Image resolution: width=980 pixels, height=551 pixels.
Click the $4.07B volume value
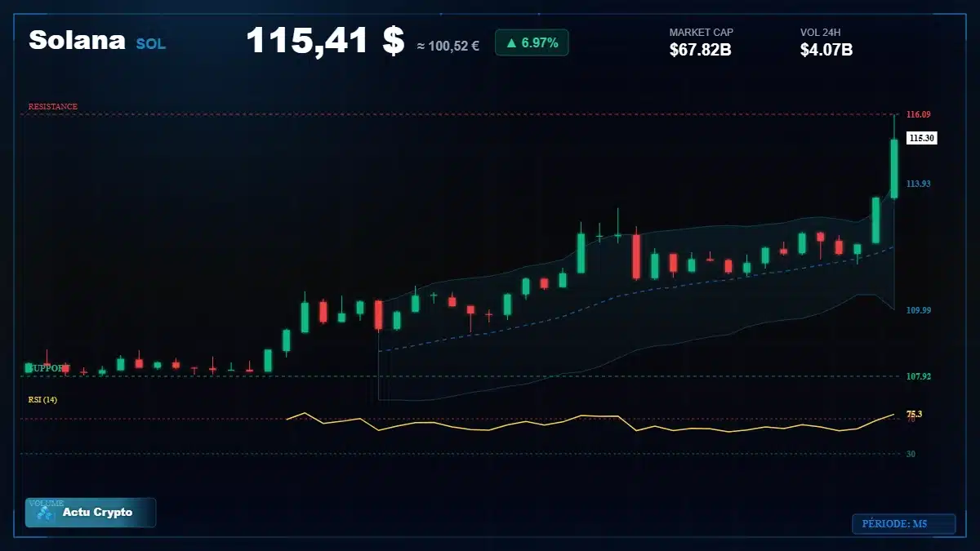point(826,51)
